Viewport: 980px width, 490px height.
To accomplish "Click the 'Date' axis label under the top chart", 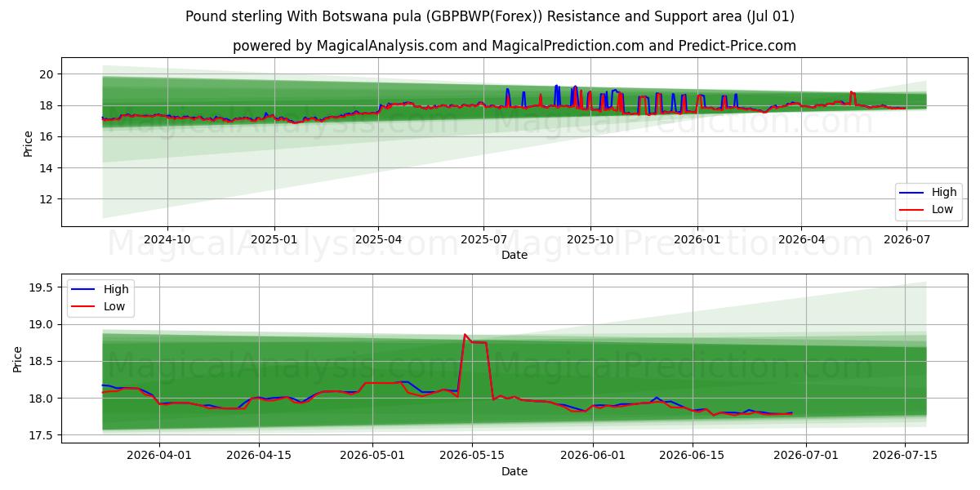I will tap(514, 255).
